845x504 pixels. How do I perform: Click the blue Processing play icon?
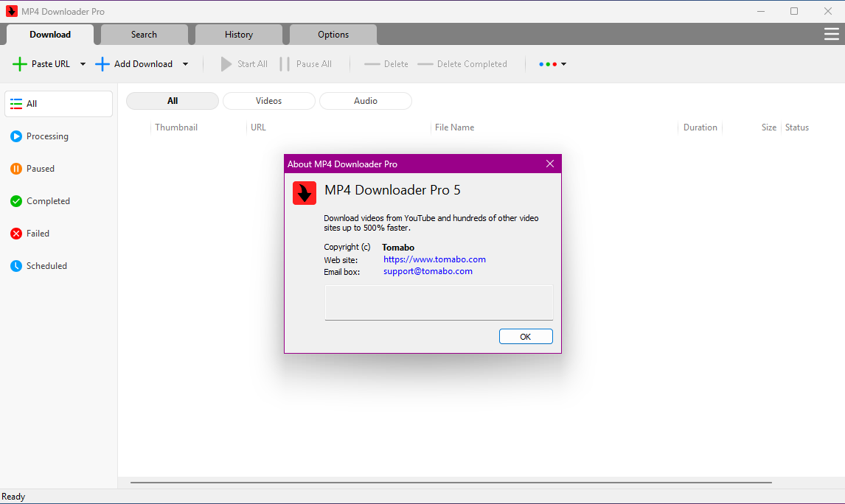pos(16,136)
